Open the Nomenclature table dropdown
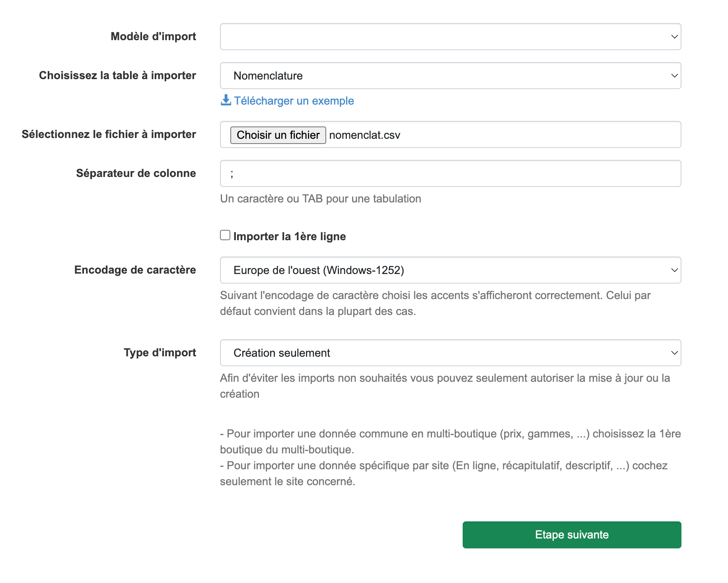 450,76
